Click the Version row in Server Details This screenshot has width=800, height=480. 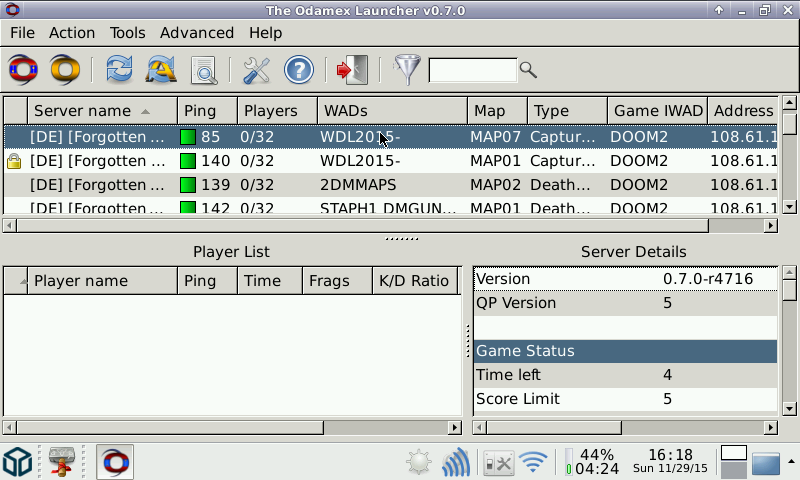[626, 279]
